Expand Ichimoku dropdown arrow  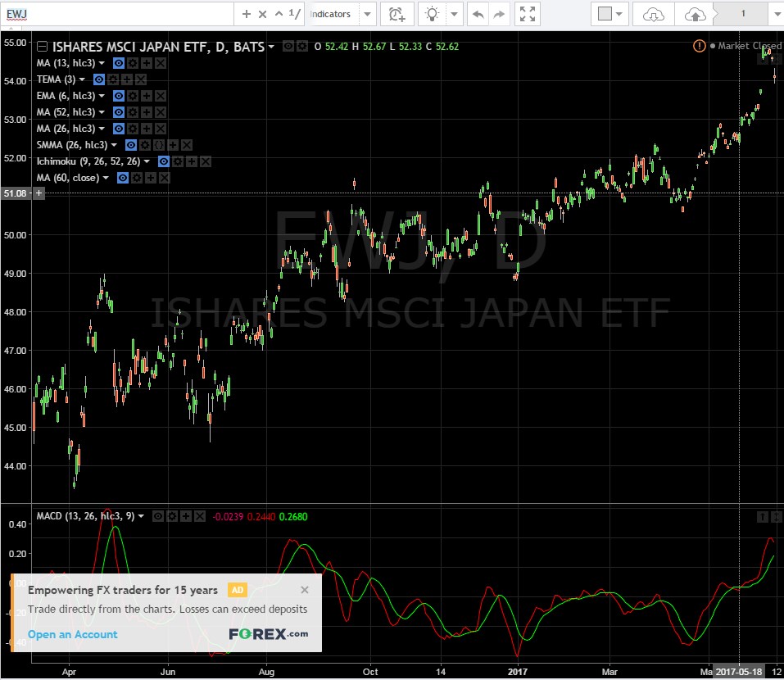coord(147,161)
